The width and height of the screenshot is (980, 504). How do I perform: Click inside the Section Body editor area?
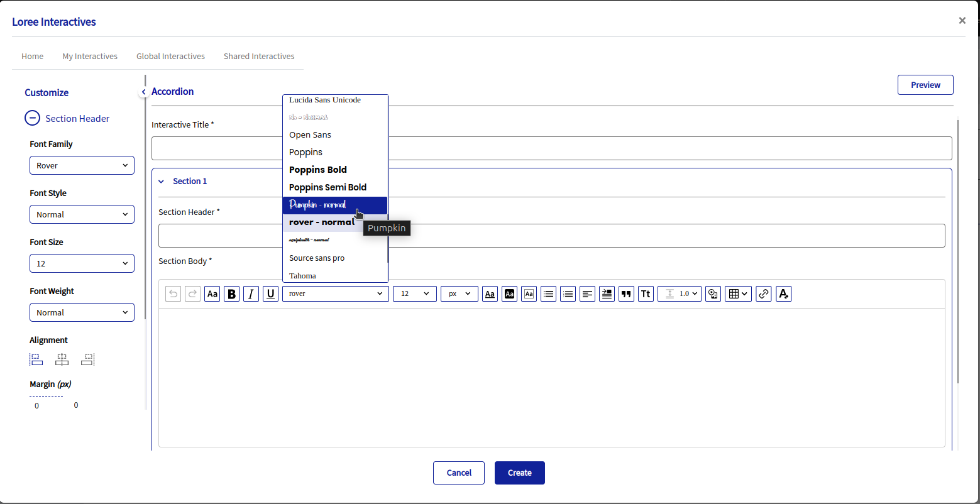552,378
